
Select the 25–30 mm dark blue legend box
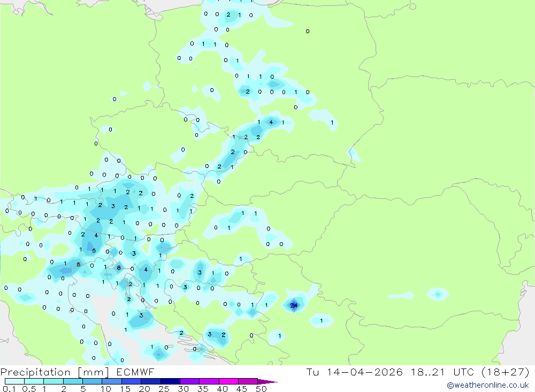click(170, 381)
